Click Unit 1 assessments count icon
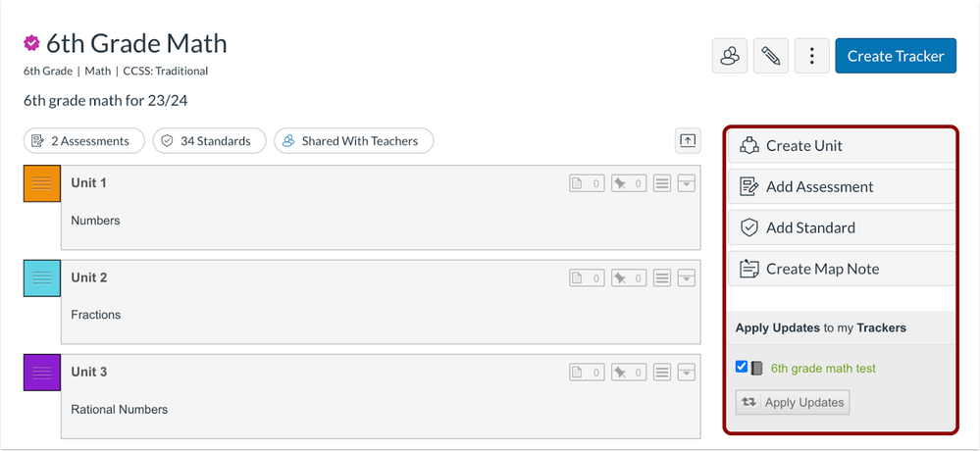This screenshot has width=980, height=451. (587, 183)
